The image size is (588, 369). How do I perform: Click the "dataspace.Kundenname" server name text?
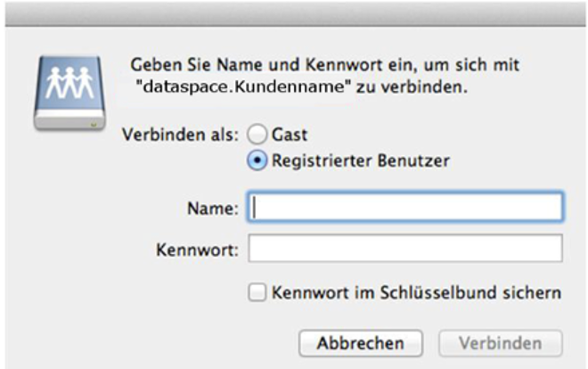pos(244,87)
